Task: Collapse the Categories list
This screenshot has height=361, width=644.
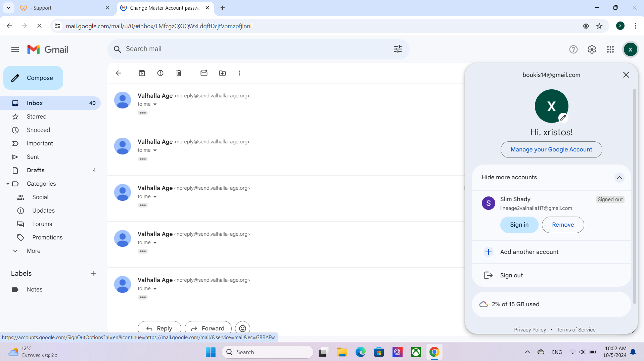Action: coord(8,184)
